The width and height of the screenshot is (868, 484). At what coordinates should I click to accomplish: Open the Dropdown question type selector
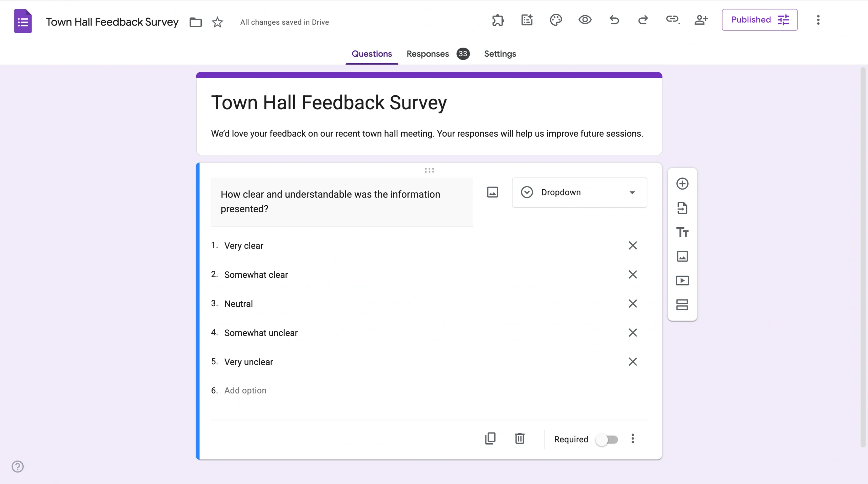(579, 192)
